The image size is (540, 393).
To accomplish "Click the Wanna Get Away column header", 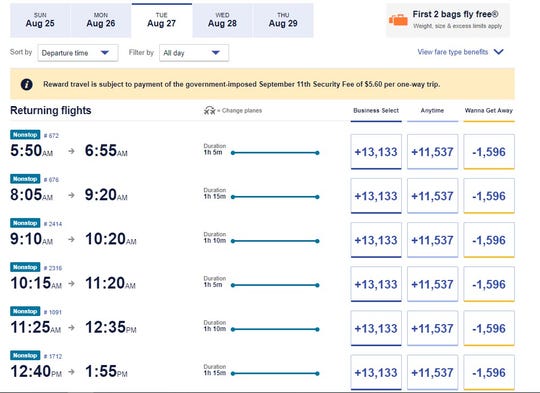I will (489, 111).
